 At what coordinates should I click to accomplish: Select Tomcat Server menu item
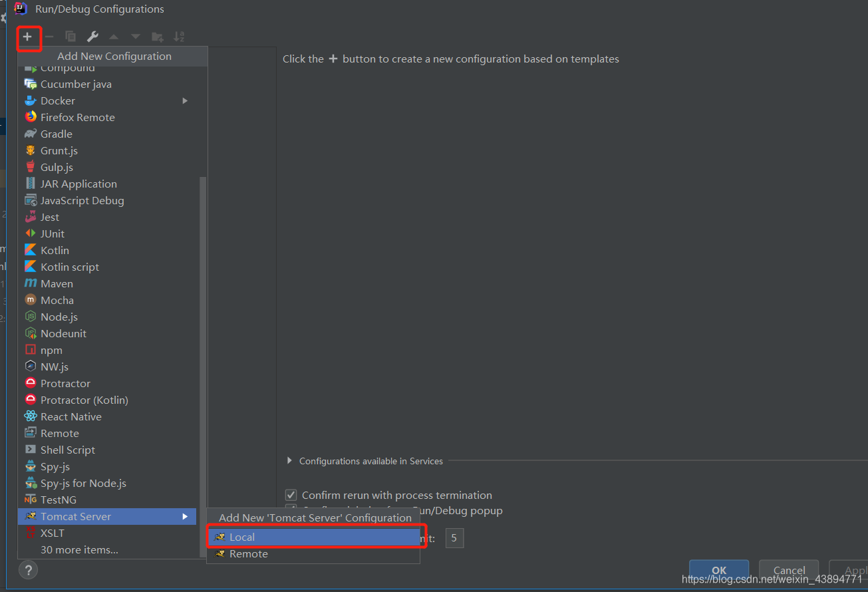[107, 516]
